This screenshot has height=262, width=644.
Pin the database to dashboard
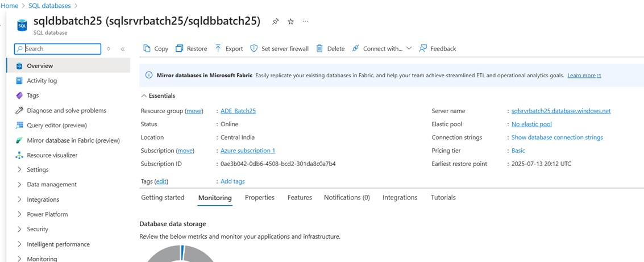click(x=275, y=22)
